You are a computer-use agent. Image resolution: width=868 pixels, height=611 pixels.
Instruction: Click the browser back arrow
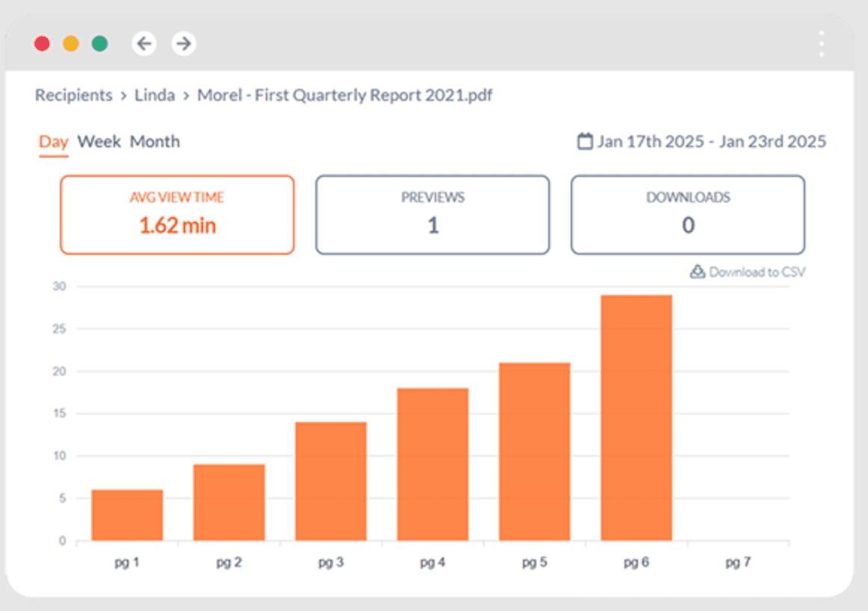[143, 44]
